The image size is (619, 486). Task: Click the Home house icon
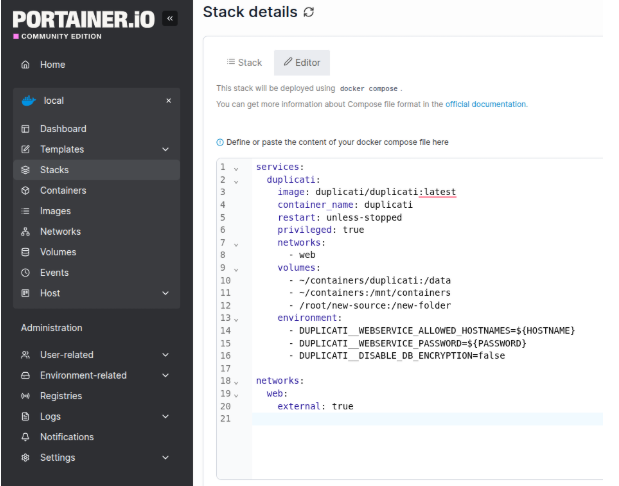click(25, 64)
